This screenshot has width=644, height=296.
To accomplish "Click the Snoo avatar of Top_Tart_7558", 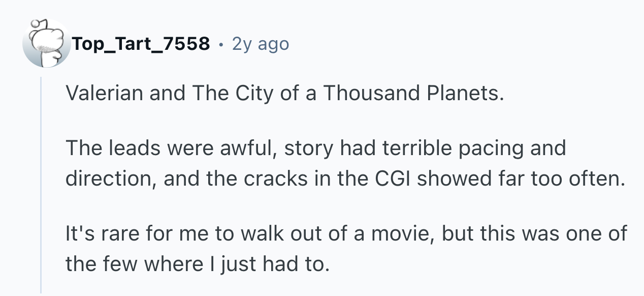I will (46, 44).
